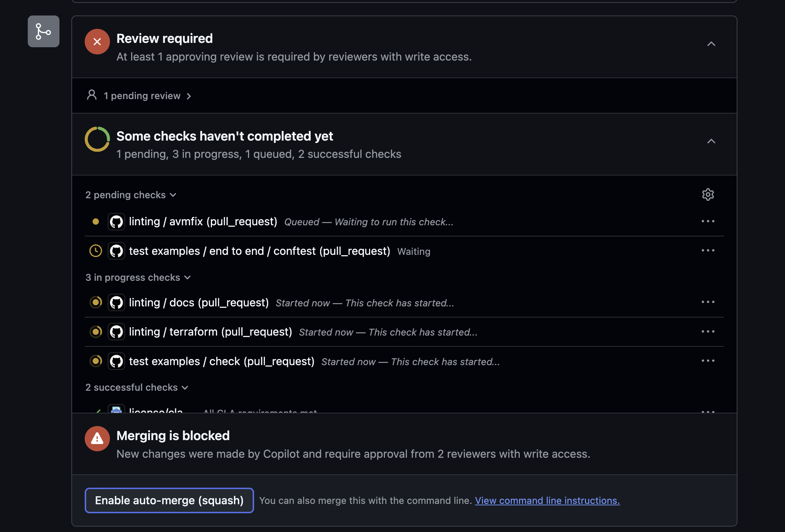785x532 pixels.
Task: Click the warning icon beside Merging is blocked
Action: pos(97,438)
